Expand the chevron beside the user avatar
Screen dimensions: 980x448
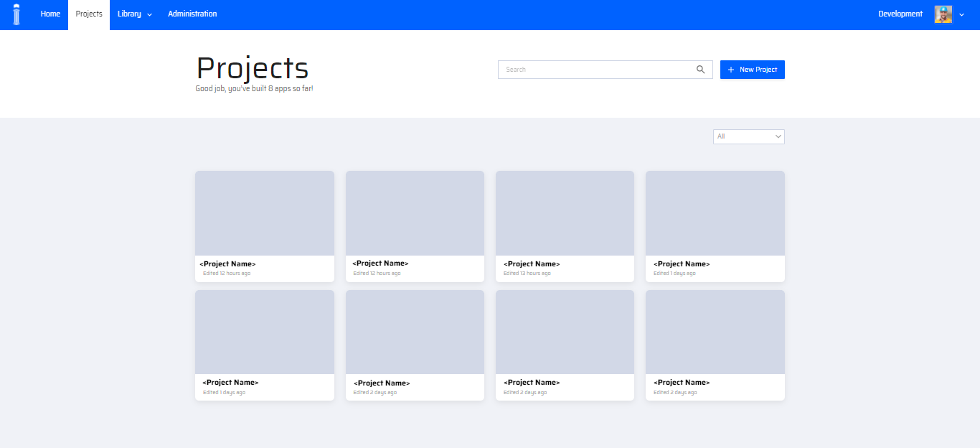(961, 15)
